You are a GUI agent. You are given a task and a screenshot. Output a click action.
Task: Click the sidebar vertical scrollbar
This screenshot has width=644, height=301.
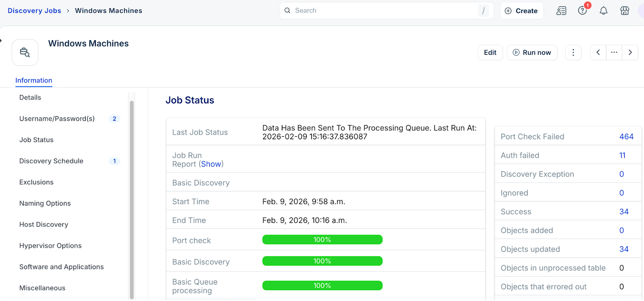132,199
